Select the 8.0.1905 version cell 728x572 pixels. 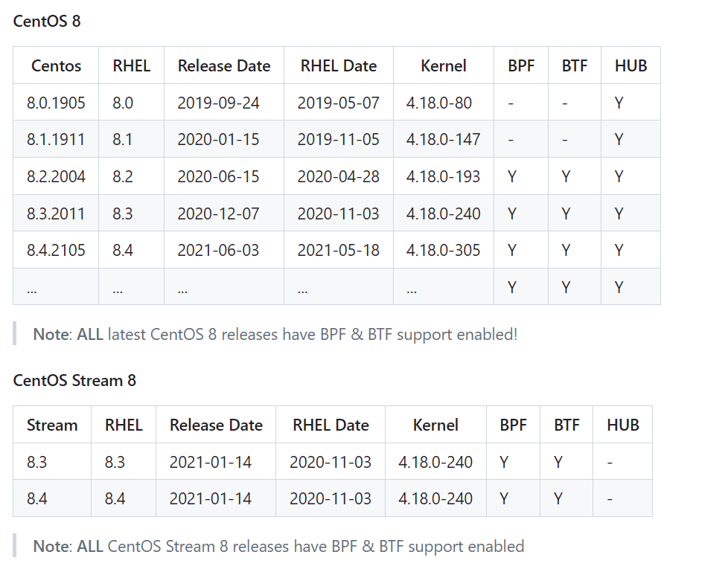[56, 103]
